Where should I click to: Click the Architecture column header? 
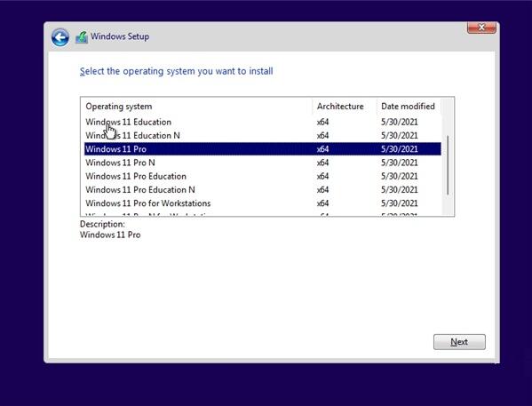(344, 107)
